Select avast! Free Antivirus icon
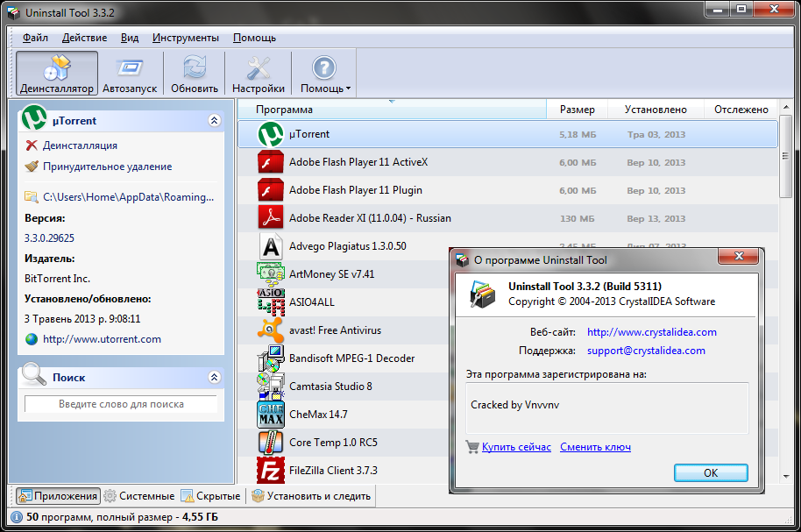The height and width of the screenshot is (532, 801). pos(270,330)
